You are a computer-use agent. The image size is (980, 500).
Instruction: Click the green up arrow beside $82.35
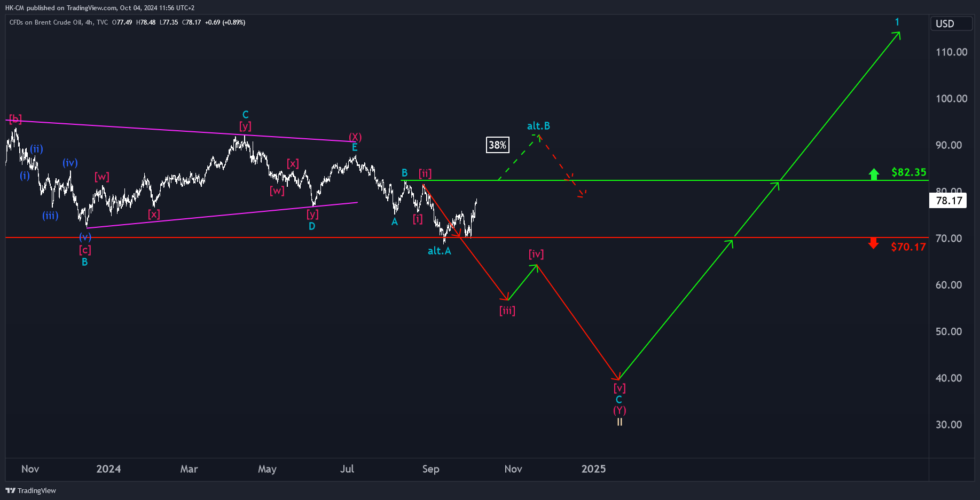coord(874,174)
